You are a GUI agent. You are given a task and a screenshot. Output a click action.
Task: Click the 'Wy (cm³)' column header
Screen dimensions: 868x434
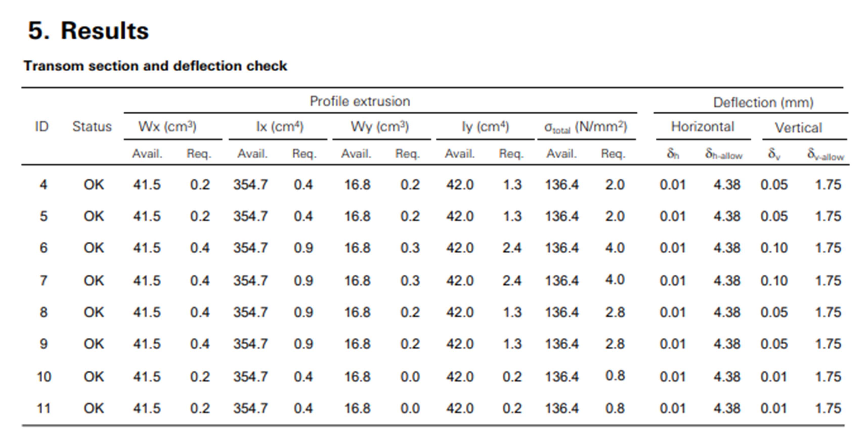380,127
